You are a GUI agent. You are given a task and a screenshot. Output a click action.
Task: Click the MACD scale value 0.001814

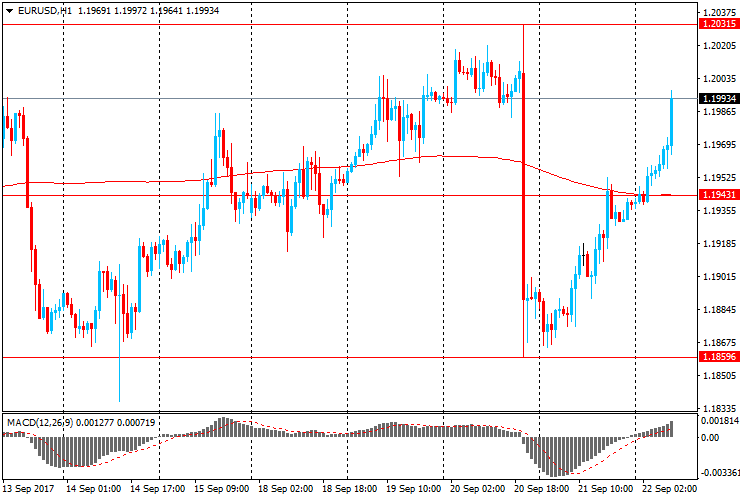[719, 421]
